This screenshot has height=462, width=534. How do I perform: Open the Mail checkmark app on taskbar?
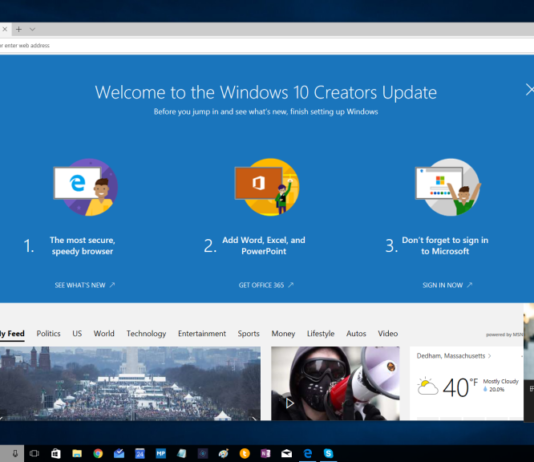click(119, 453)
